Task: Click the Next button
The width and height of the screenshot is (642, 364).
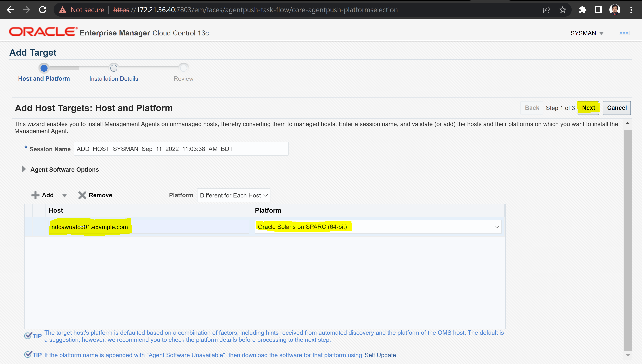Action: click(588, 108)
